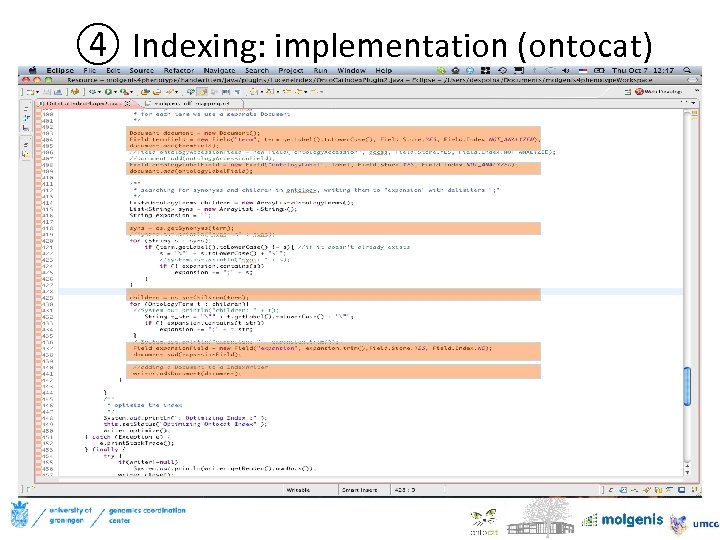The image size is (720, 540).
Task: Click the 'syns = os.getSynonyms(term)' line
Action: coord(181,228)
